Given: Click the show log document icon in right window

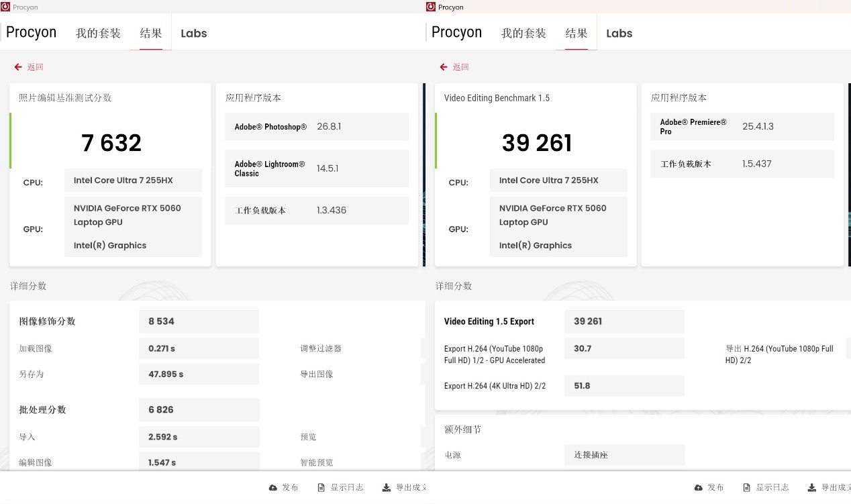Looking at the screenshot, I should tap(747, 487).
